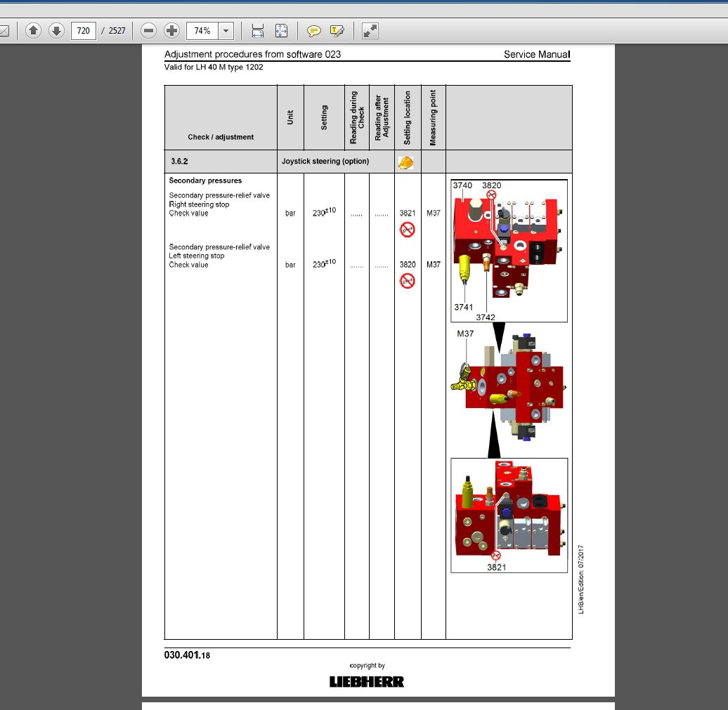
Task: Click vertical edition text LHB/en/Edition: 07/2017
Action: click(581, 579)
